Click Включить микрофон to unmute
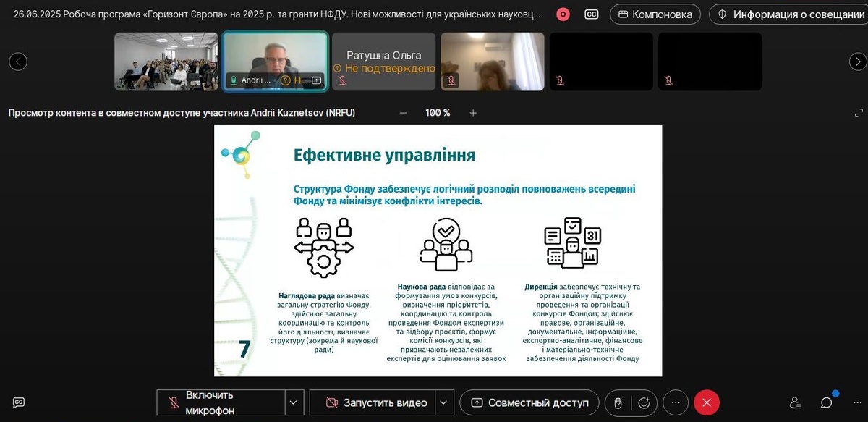This screenshot has width=868, height=422. click(221, 402)
